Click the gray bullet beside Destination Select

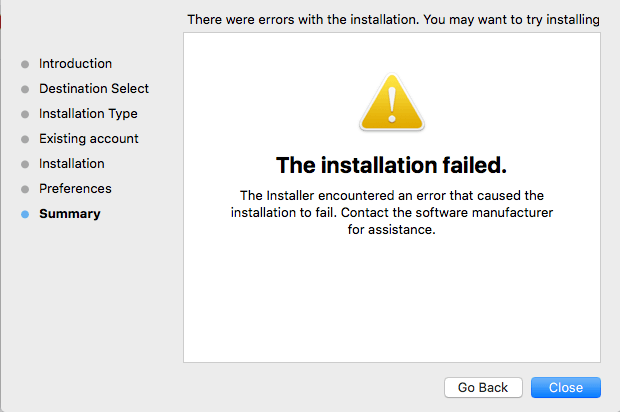pyautogui.click(x=25, y=89)
